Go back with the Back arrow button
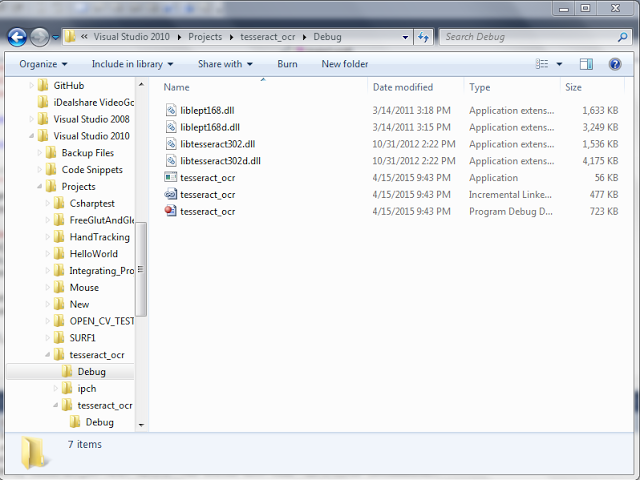 coord(17,38)
